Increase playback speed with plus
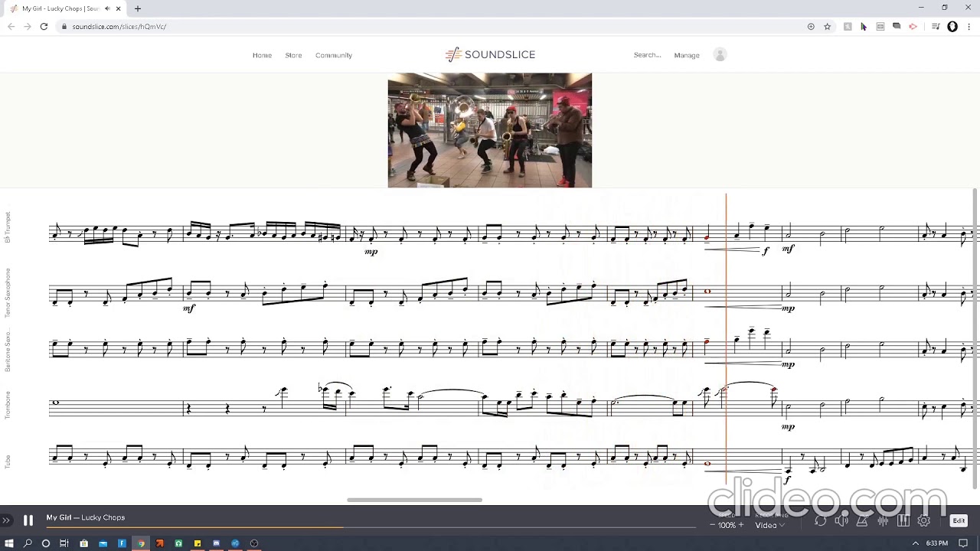The height and width of the screenshot is (551, 980). 740,525
